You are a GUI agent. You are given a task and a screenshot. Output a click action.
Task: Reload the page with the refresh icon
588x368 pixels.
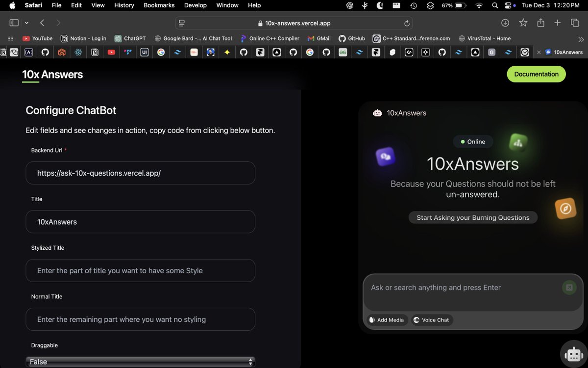407,23
